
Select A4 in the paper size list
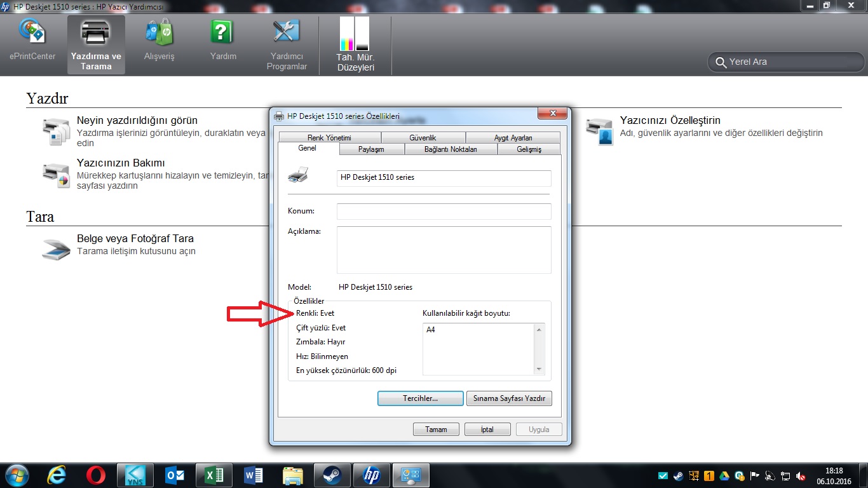pyautogui.click(x=431, y=330)
